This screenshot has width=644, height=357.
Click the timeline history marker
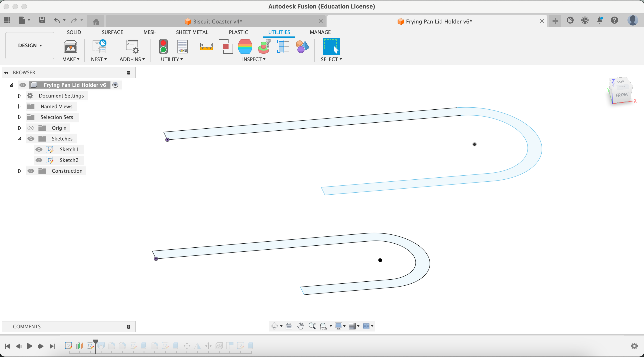point(96,346)
